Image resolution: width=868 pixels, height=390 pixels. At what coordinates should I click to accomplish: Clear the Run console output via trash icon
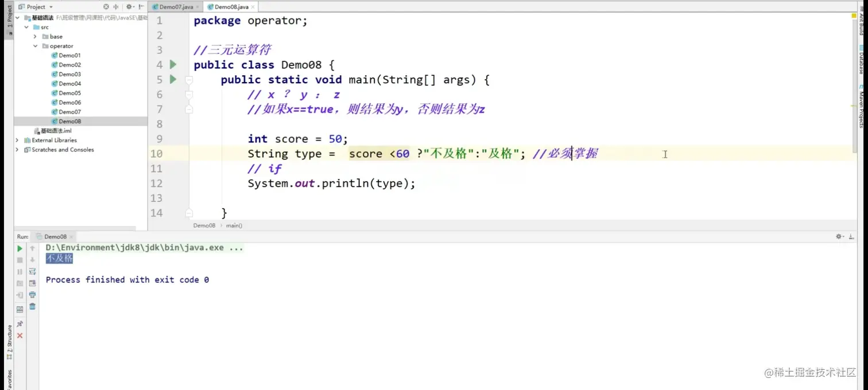[32, 306]
